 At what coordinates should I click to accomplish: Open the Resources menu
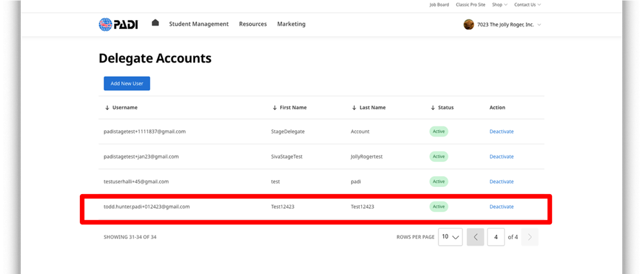(x=252, y=24)
